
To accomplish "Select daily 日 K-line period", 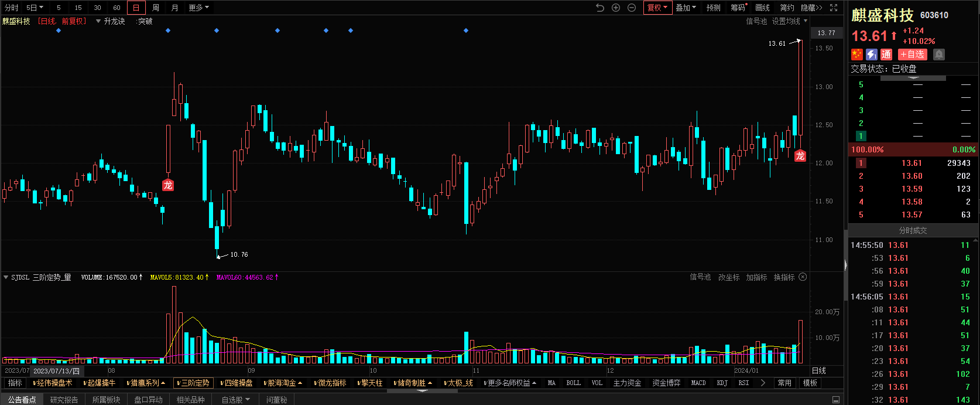I will point(136,8).
